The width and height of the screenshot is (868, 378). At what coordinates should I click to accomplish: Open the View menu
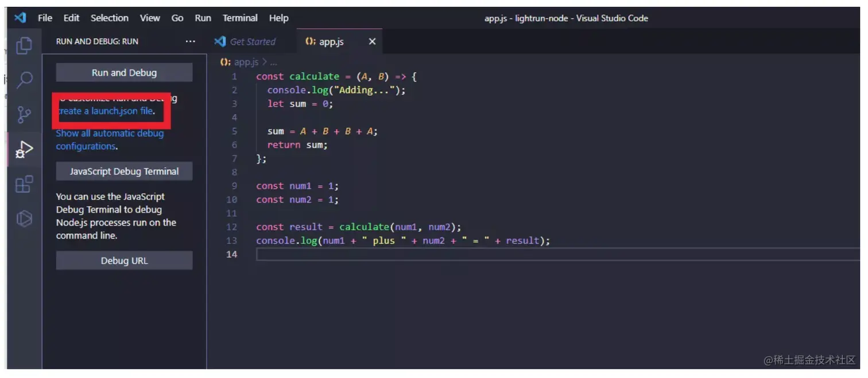150,18
